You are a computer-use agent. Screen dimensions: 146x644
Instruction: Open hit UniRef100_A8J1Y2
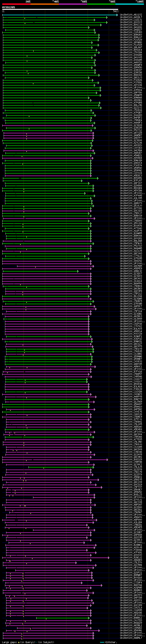click(x=131, y=15)
